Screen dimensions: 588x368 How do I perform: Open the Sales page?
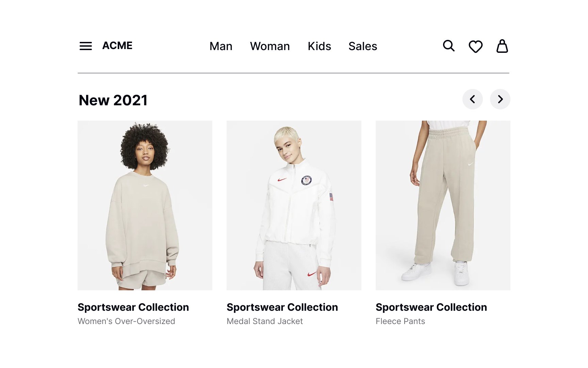click(363, 46)
